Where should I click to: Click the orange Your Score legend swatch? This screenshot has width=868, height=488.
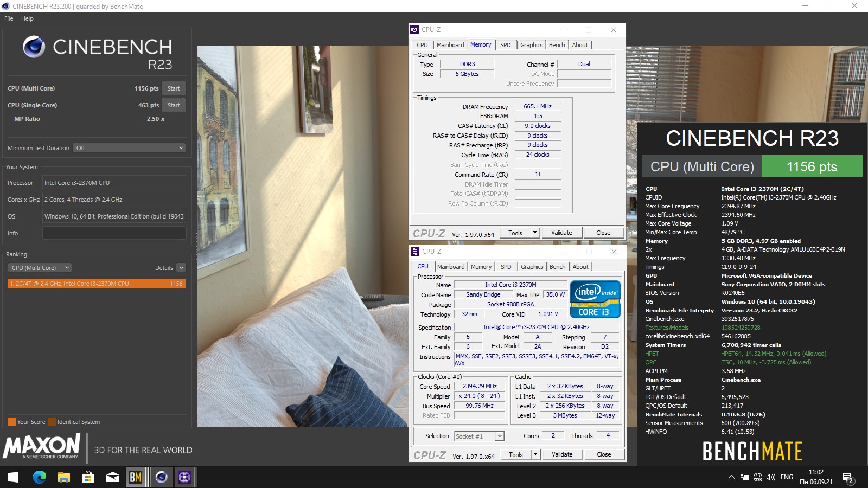[x=11, y=422]
